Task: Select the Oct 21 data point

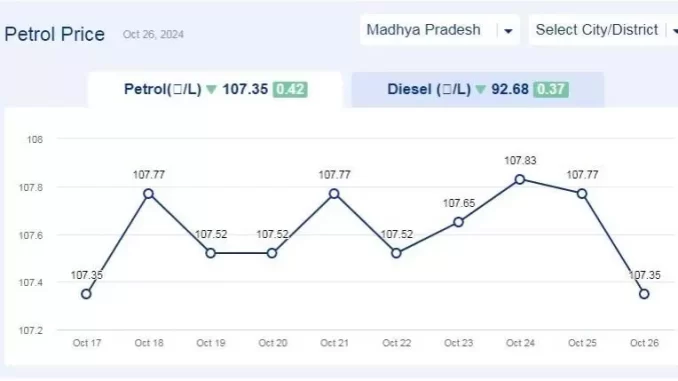Action: click(334, 194)
